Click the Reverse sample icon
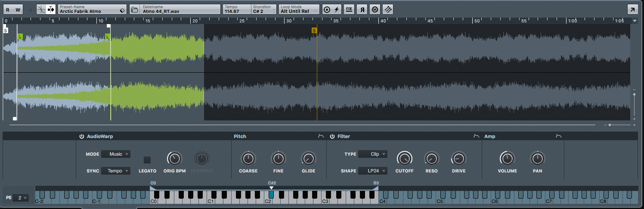Image resolution: width=644 pixels, height=209 pixels. 362,9
